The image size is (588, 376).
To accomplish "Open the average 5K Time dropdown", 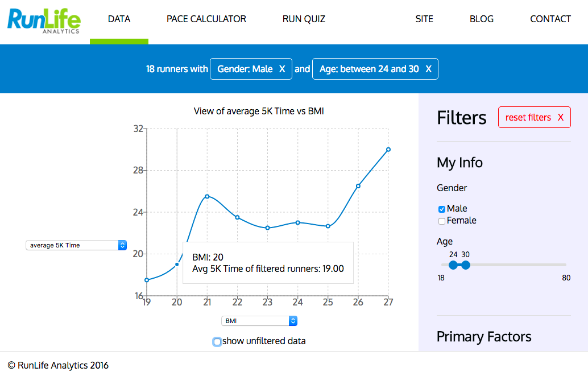I will click(76, 245).
